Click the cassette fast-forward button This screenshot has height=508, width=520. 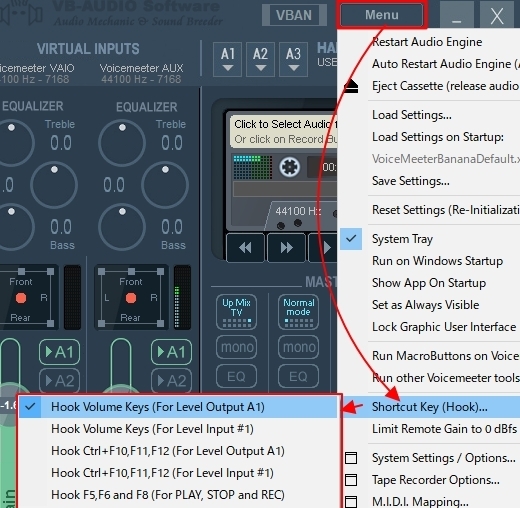pos(286,248)
